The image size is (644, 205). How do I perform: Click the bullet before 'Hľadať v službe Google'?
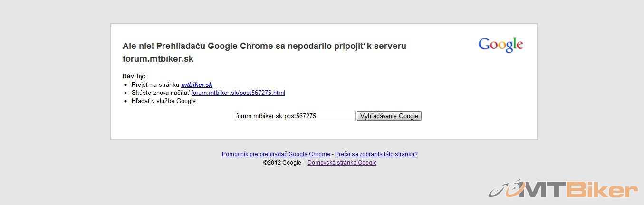point(125,101)
